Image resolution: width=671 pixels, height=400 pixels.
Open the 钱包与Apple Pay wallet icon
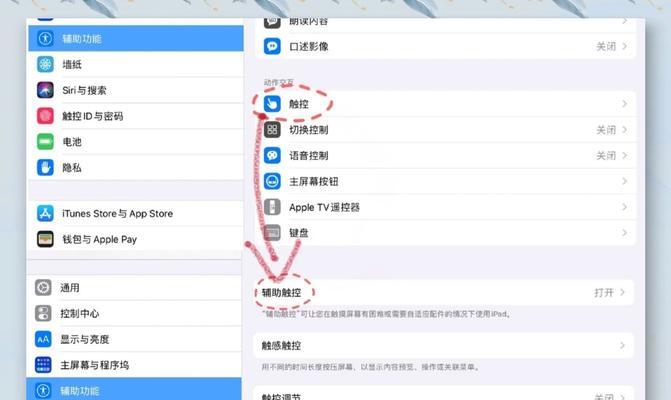pos(45,239)
